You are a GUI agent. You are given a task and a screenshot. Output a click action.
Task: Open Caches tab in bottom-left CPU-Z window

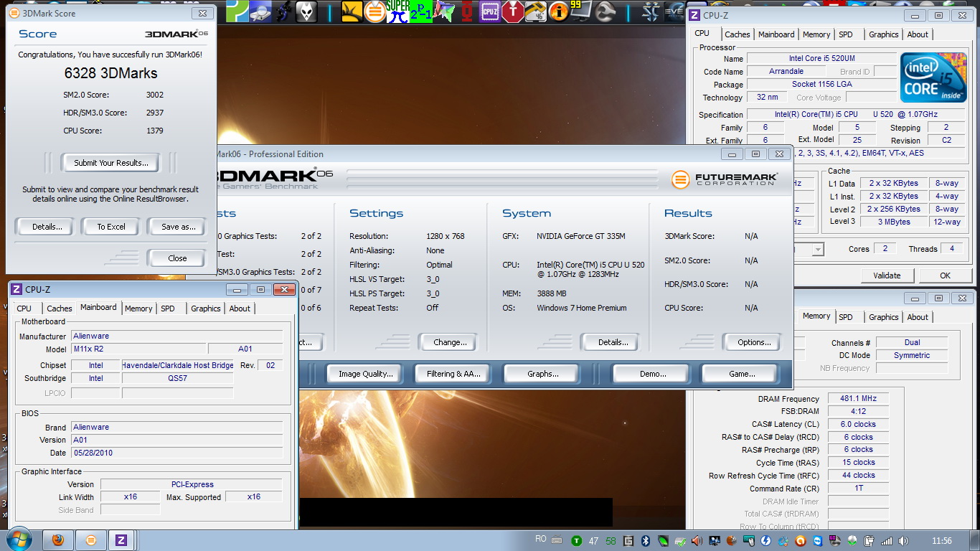point(60,309)
